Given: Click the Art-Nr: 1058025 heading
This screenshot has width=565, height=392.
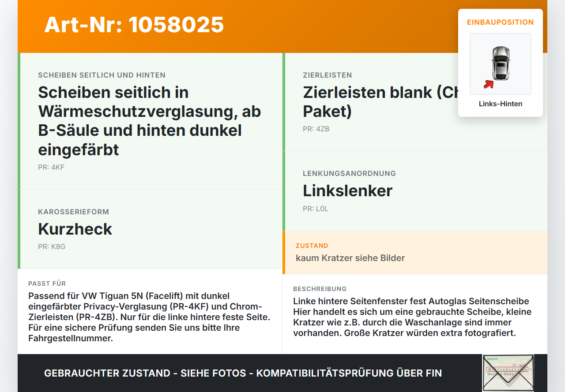Looking at the screenshot, I should click(134, 25).
